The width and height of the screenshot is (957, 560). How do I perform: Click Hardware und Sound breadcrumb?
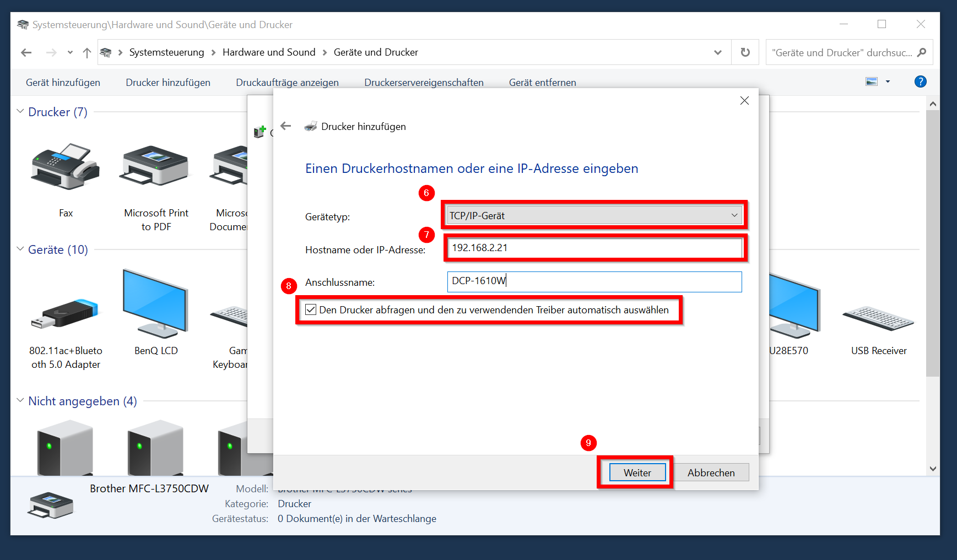tap(269, 52)
